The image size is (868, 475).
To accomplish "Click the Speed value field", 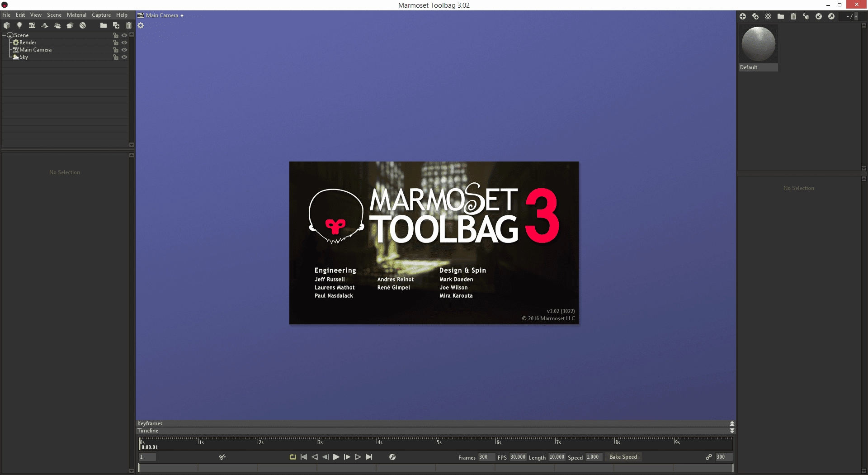I will click(x=594, y=457).
